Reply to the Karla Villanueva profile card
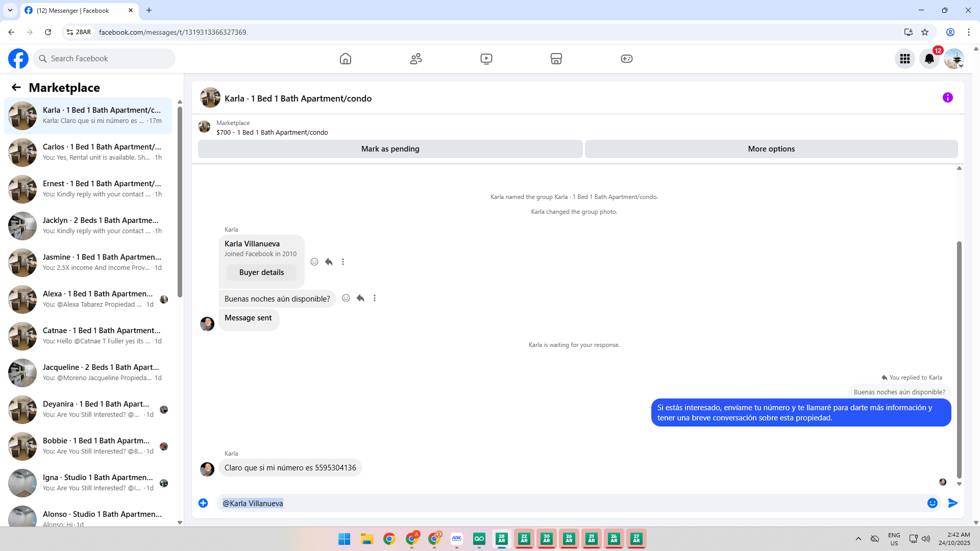 click(329, 262)
